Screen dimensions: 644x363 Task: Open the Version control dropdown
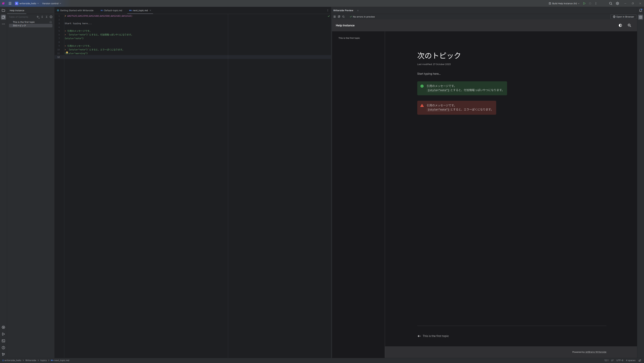52,4
